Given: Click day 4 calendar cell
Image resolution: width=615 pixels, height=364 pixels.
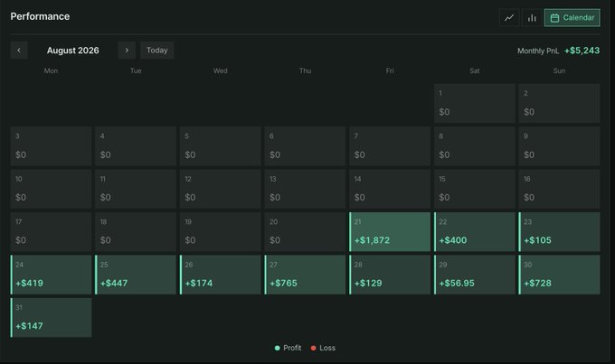Looking at the screenshot, I should pyautogui.click(x=136, y=146).
